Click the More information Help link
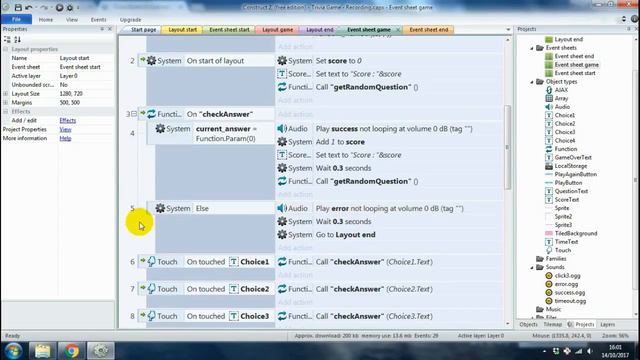Screen dimensions: 640x360 click(65, 138)
